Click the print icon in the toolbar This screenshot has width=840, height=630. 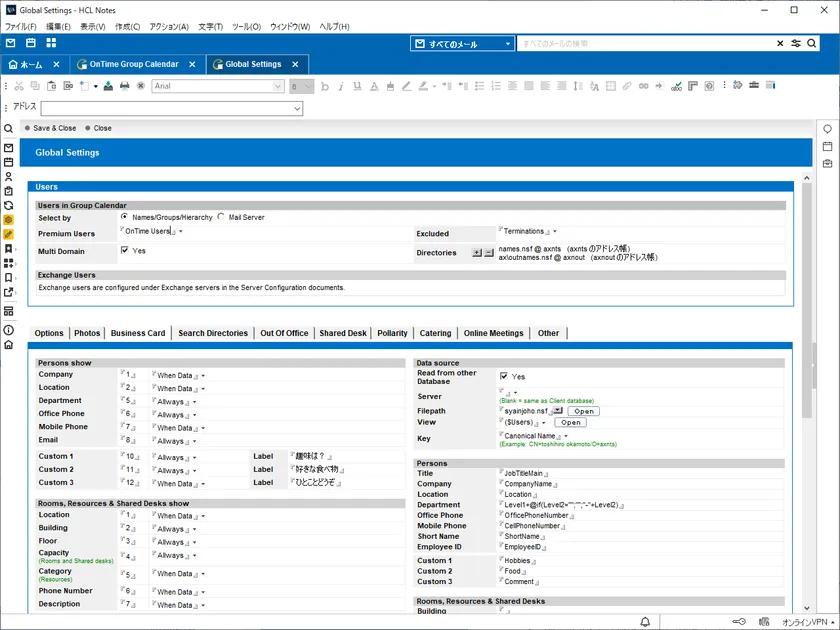(x=124, y=87)
